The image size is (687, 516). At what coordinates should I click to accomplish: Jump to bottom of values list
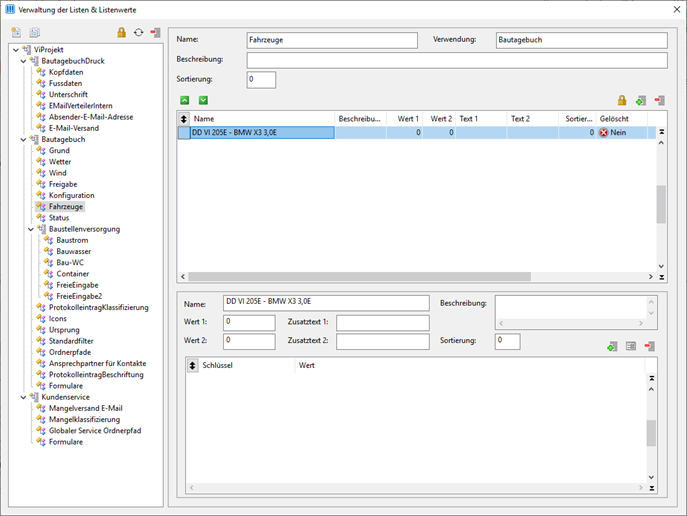(662, 277)
